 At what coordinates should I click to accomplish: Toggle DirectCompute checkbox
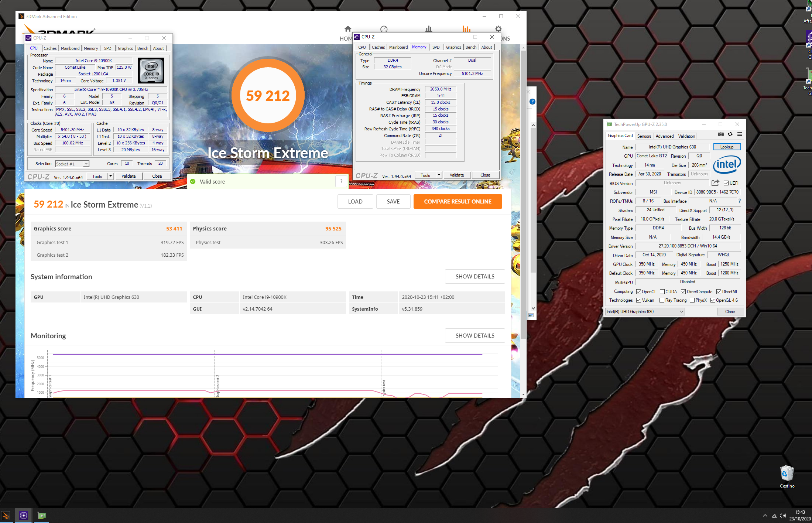pyautogui.click(x=683, y=292)
